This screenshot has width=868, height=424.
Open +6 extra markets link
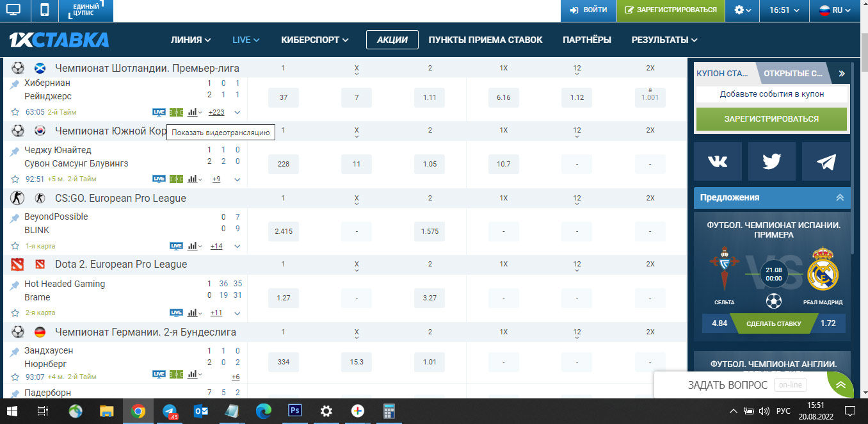click(x=236, y=377)
